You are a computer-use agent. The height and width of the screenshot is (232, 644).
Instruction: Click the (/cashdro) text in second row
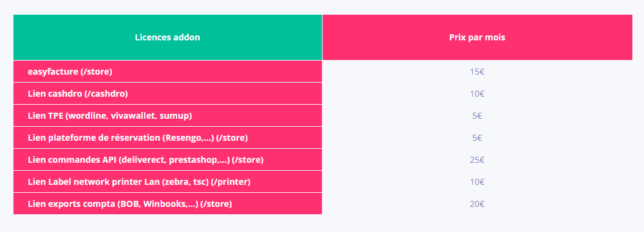[x=106, y=94]
